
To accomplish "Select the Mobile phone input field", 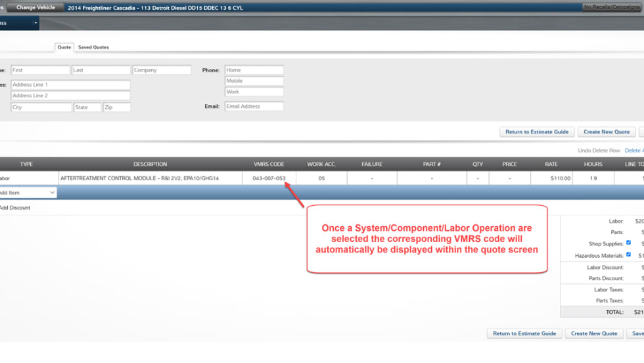I will [x=254, y=81].
